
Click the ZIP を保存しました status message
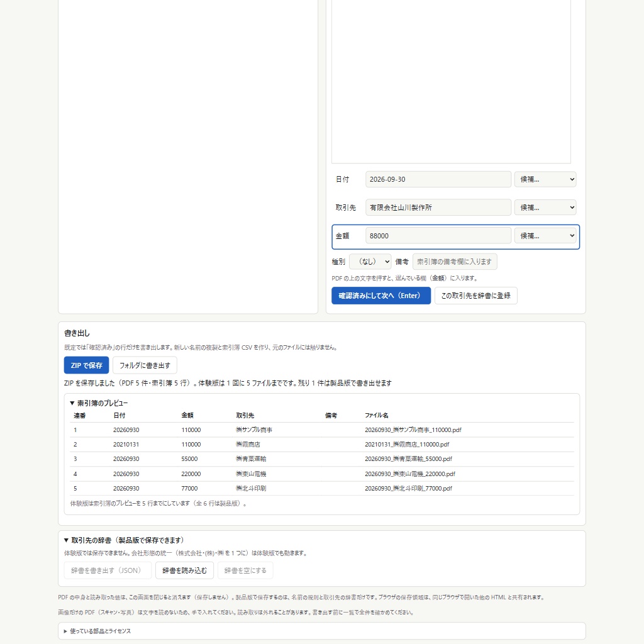click(228, 383)
